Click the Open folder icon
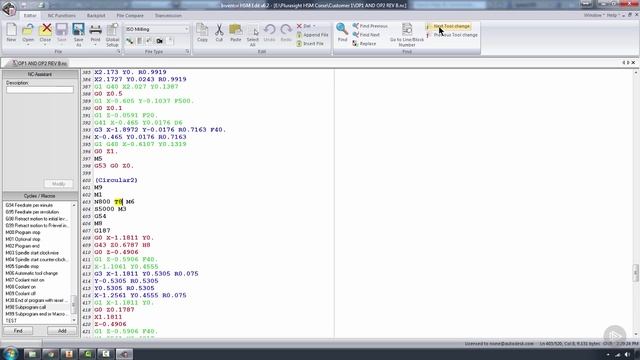640x360 pixels. coord(28,30)
